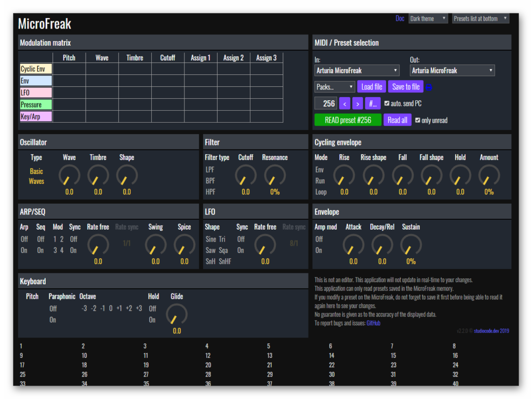Select preset 24 in the presets list
The image size is (532, 399).
pos(455,365)
